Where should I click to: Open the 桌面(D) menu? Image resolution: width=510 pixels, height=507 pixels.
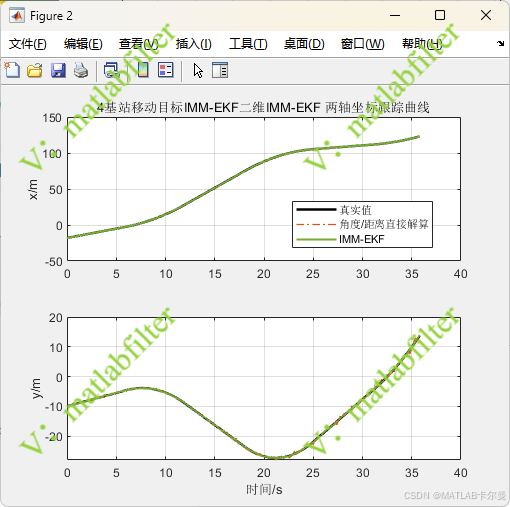(304, 44)
